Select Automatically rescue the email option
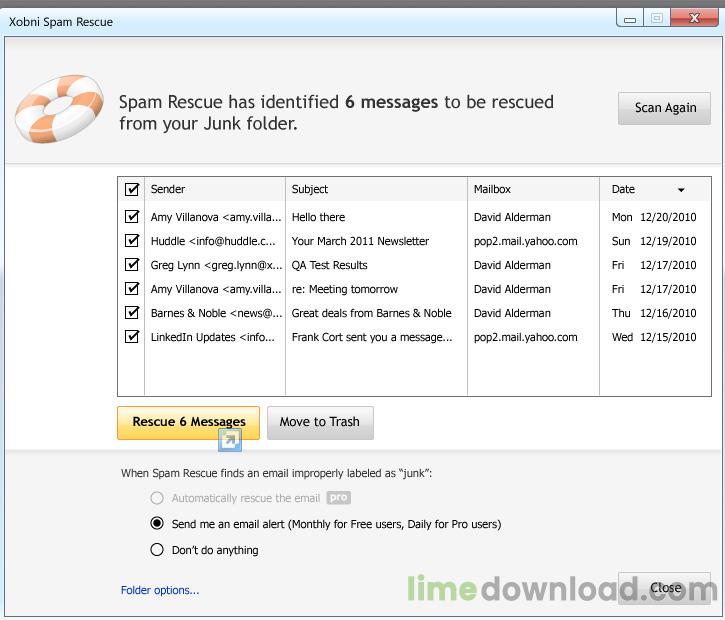Viewport: 725px width, 620px height. (157, 498)
